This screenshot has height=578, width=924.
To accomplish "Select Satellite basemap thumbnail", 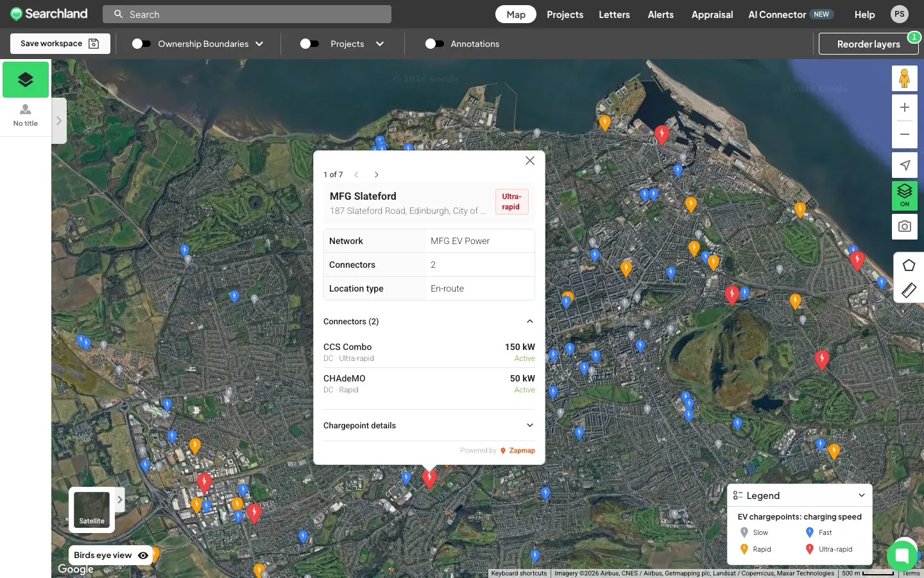I will (x=92, y=510).
